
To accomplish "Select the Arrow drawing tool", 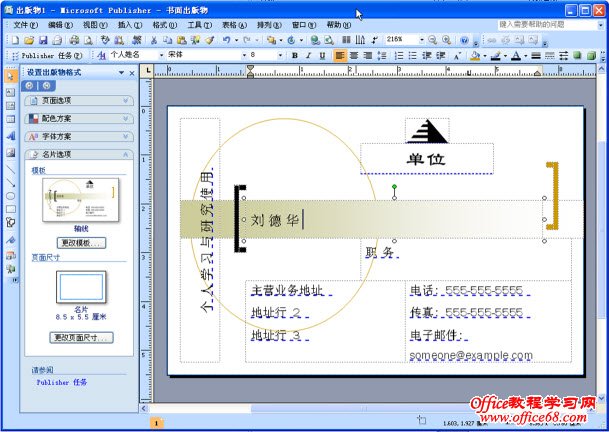I will pyautogui.click(x=10, y=183).
